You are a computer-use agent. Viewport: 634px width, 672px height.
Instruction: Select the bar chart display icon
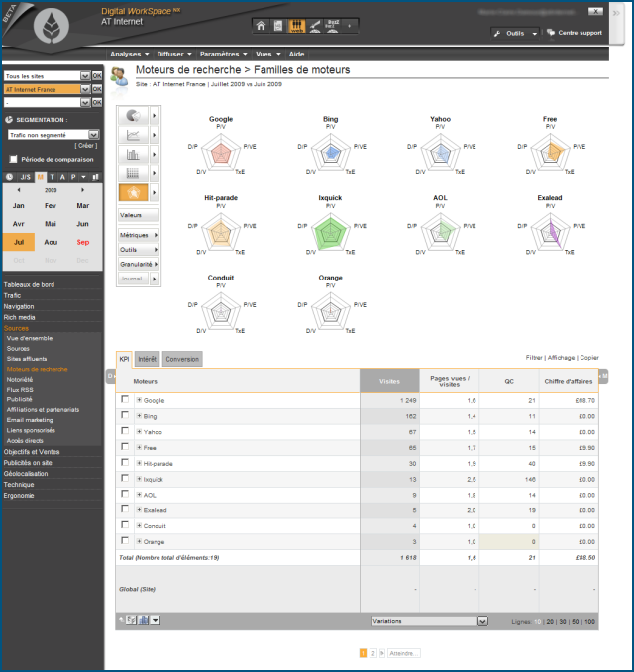coord(133,155)
